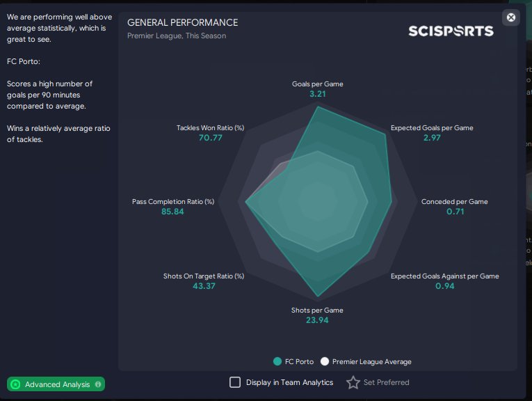Click the 3.21 goals value
Viewport: 532px width, 401px height.
(318, 94)
